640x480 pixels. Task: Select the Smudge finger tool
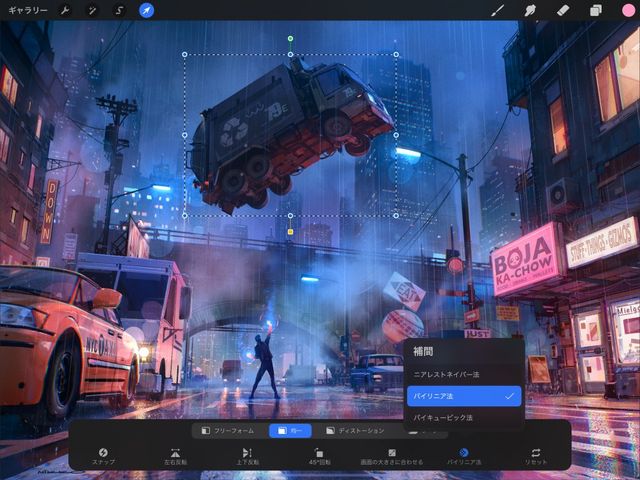point(530,10)
